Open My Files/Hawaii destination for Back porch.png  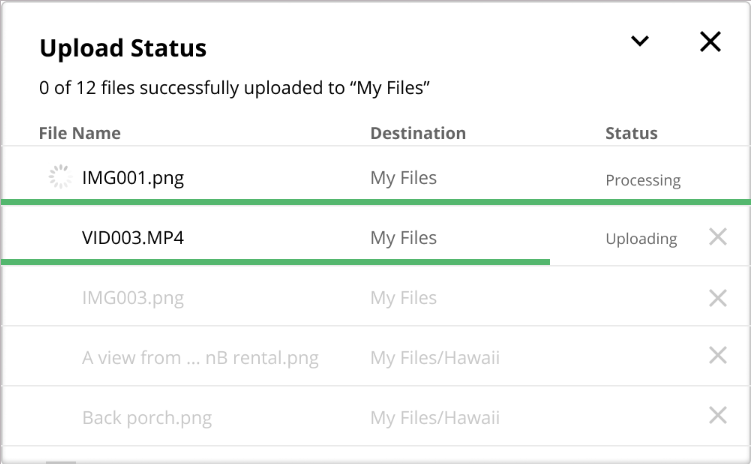(x=435, y=417)
